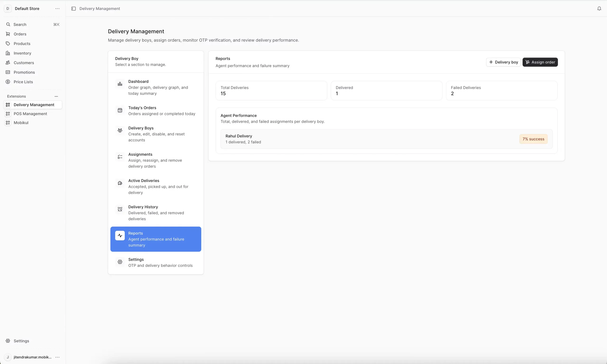Click the + Delivery boy button
Viewport: 607px width, 364px height.
coord(503,62)
